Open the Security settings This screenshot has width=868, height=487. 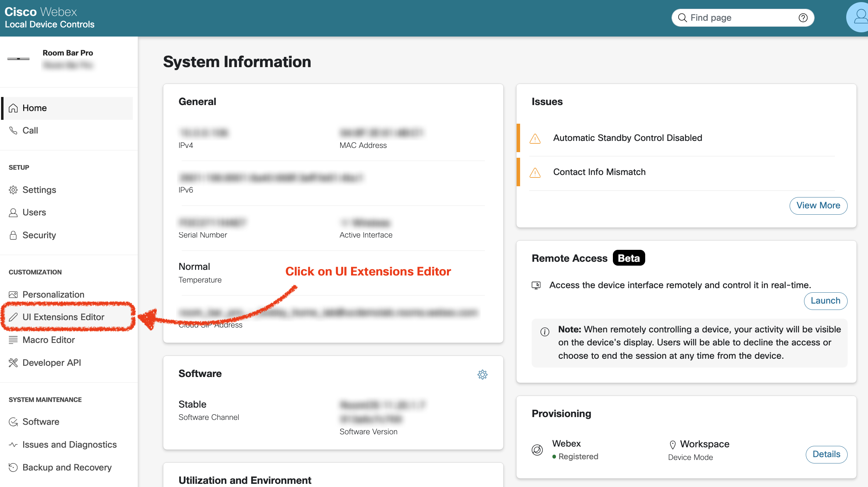(39, 235)
